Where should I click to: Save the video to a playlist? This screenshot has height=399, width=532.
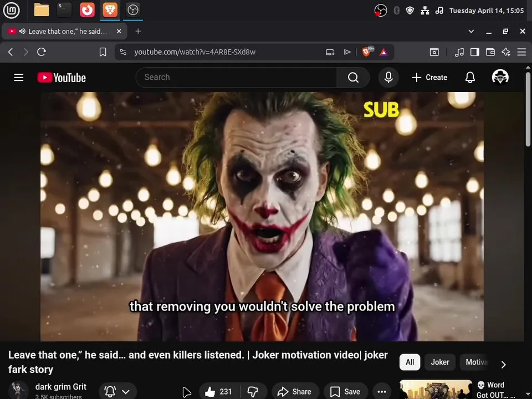[345, 392]
